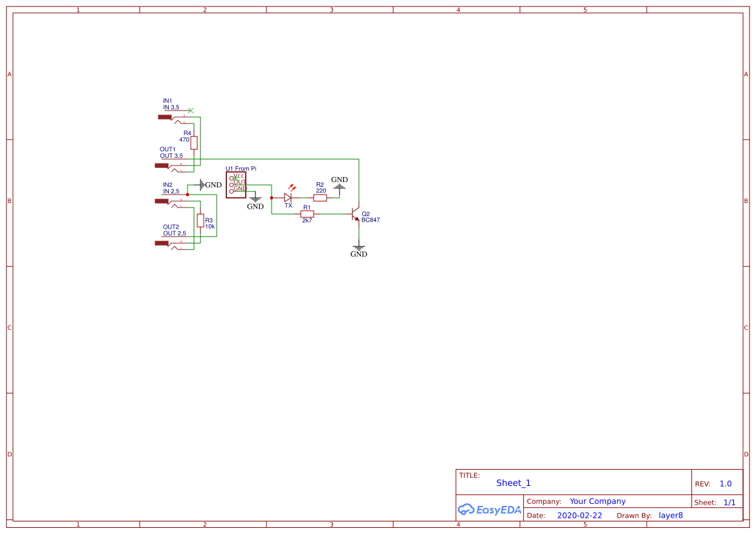Select the Q2 BC847 transistor symbol
The width and height of the screenshot is (756, 535).
point(354,213)
